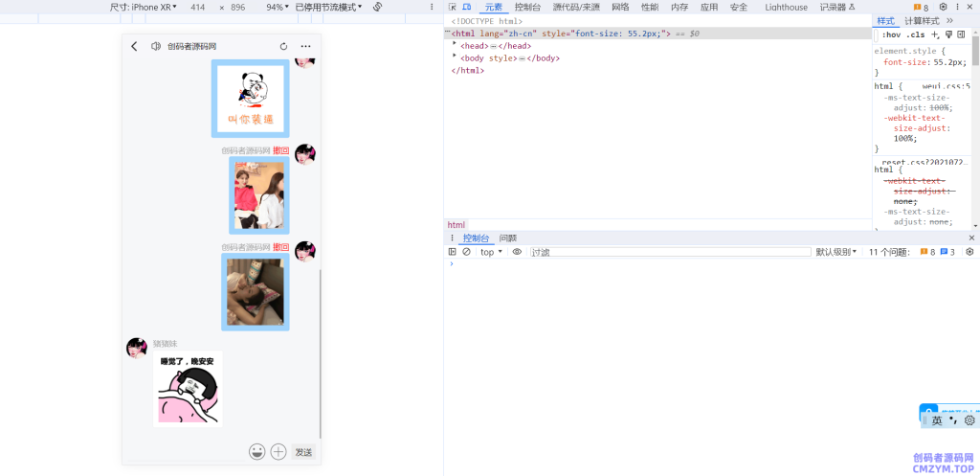Image resolution: width=980 pixels, height=476 pixels.
Task: Click the console 过滤 filter input field
Action: point(670,252)
